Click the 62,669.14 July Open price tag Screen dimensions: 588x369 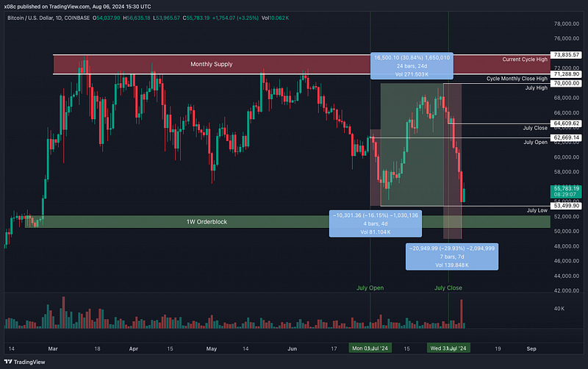pos(566,137)
